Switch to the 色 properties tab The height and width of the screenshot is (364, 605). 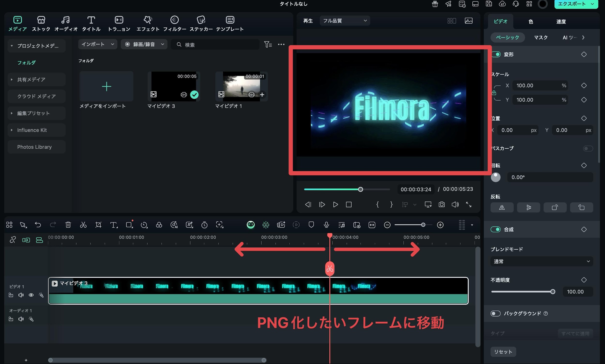[531, 22]
